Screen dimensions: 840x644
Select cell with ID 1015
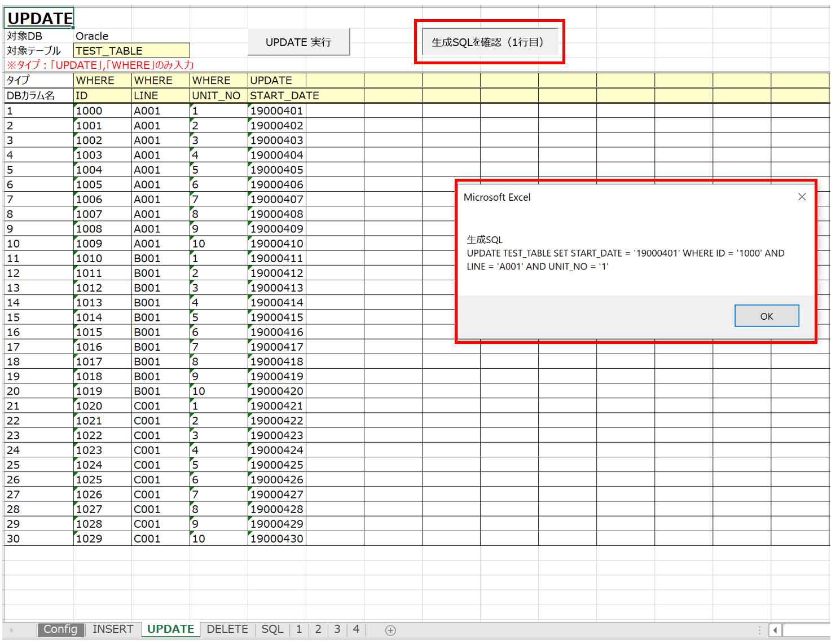pyautogui.click(x=102, y=332)
